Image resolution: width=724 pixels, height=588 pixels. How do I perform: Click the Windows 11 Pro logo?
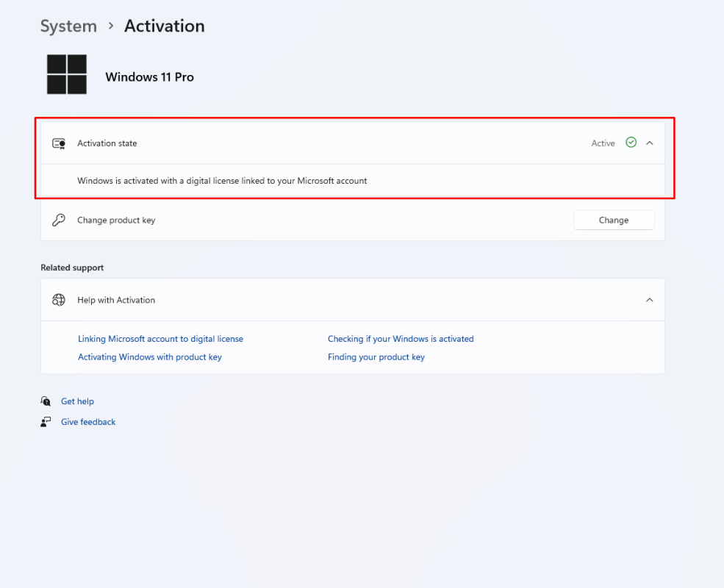click(x=67, y=74)
